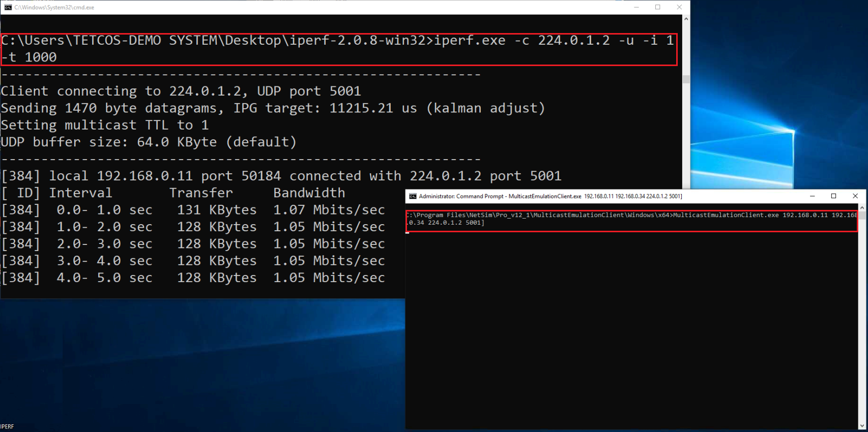Click the '-t 1000' command continuation text
The width and height of the screenshot is (868, 432).
tap(29, 57)
